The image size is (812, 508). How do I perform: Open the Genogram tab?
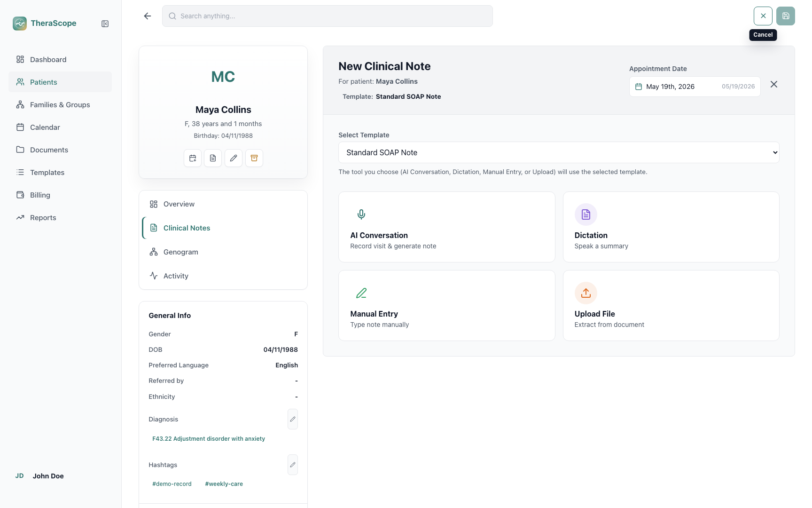[x=223, y=252]
